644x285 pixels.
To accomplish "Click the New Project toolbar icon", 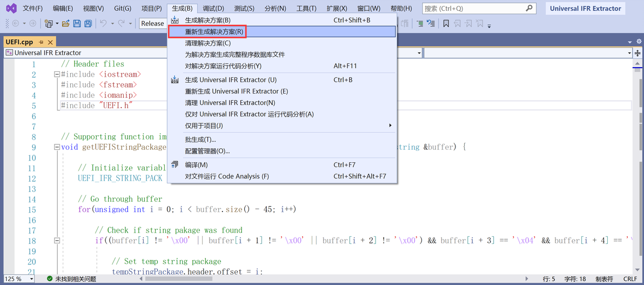I will tap(49, 23).
